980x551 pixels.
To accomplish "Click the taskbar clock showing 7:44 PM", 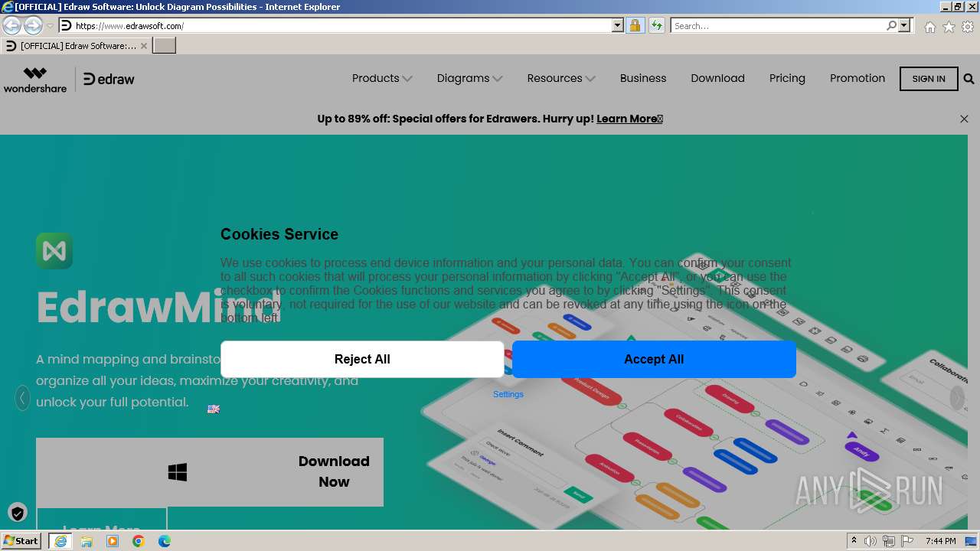I will 940,541.
